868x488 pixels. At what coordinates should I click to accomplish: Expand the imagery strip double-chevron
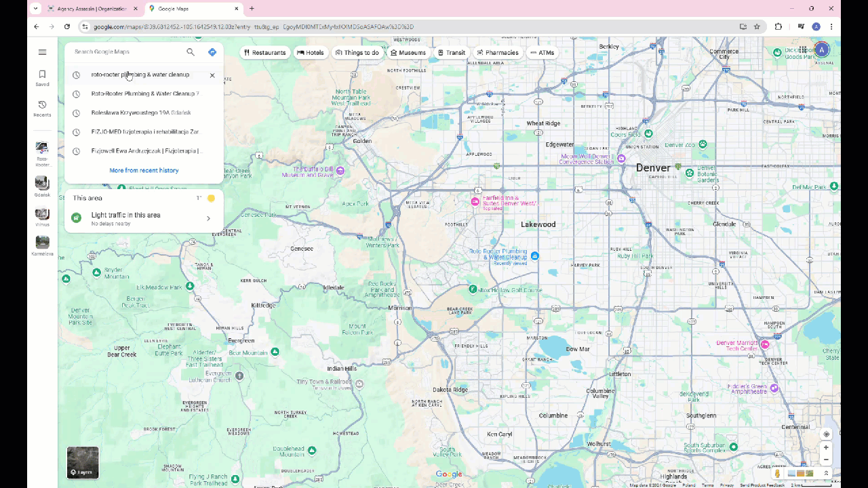(826, 474)
